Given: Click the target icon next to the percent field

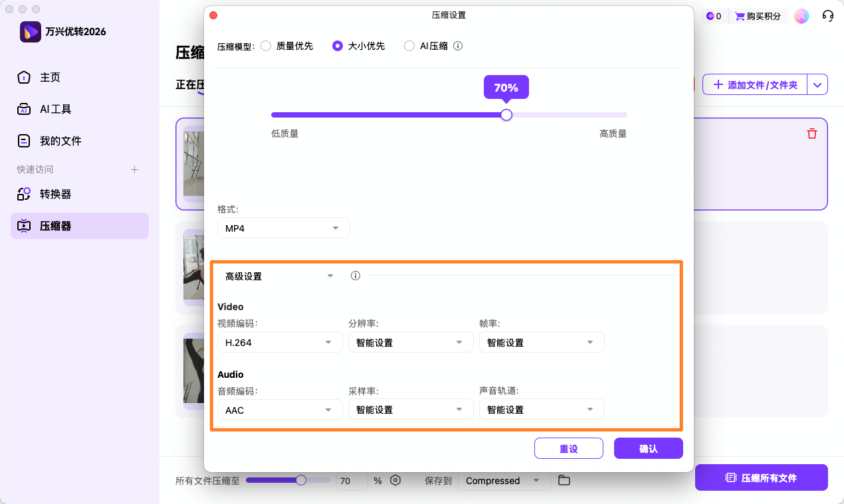Looking at the screenshot, I should point(395,480).
